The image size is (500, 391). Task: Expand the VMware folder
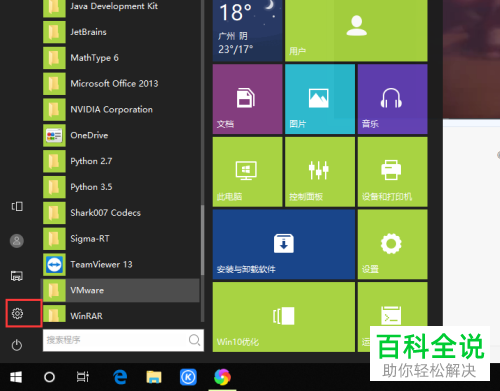click(x=121, y=290)
